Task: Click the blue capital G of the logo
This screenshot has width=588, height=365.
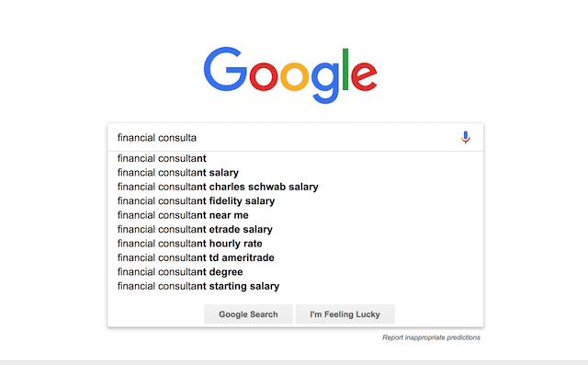Action: pyautogui.click(x=225, y=69)
